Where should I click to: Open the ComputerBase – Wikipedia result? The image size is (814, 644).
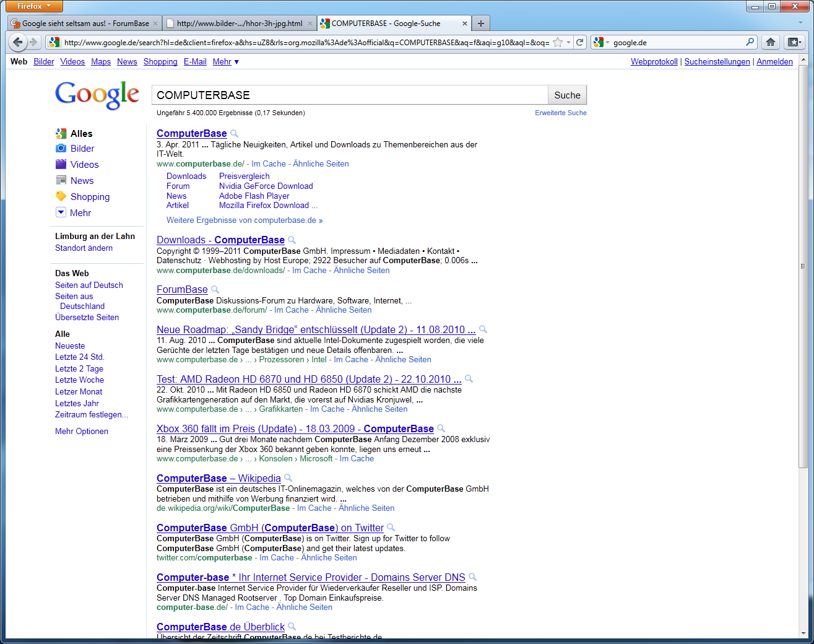pyautogui.click(x=219, y=478)
